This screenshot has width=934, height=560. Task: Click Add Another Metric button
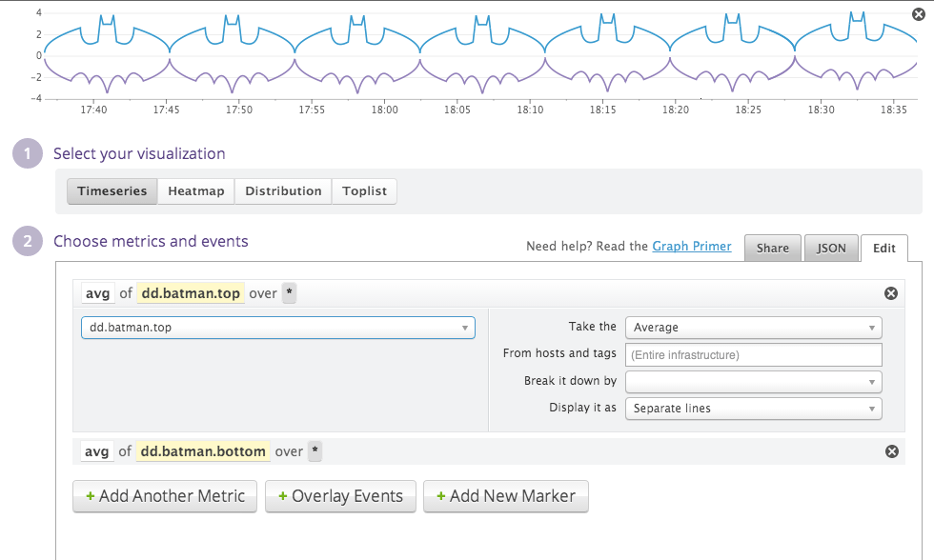[x=165, y=496]
